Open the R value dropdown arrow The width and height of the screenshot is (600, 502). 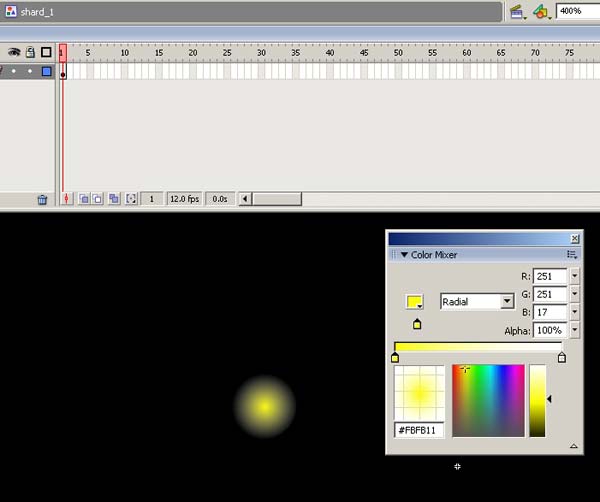click(x=574, y=276)
